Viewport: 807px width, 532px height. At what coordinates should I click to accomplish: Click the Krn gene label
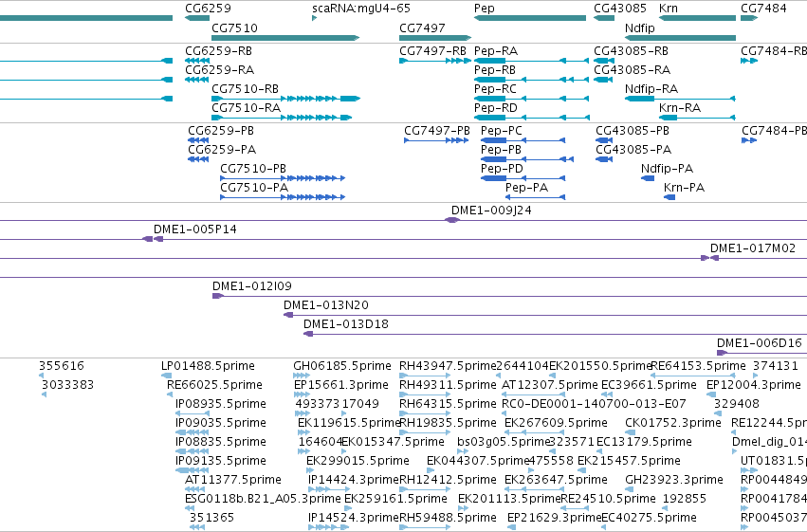tap(668, 9)
